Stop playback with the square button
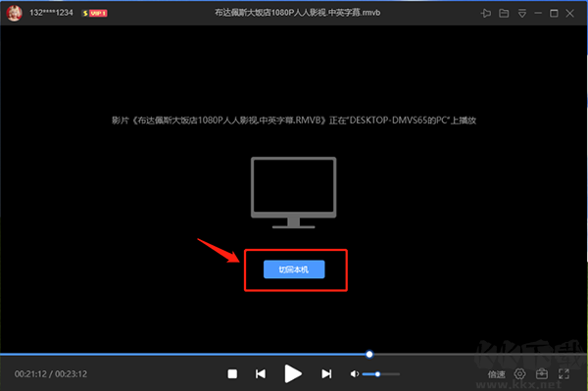The image size is (588, 391). pyautogui.click(x=232, y=373)
